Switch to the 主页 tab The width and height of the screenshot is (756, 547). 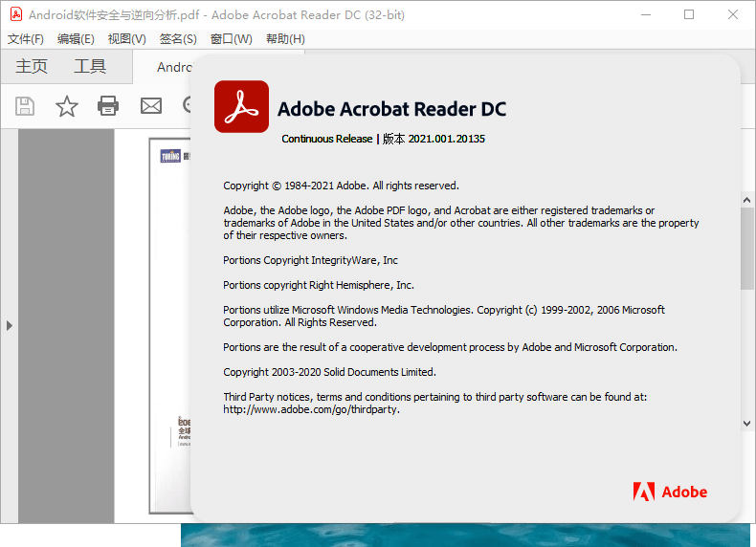click(32, 66)
